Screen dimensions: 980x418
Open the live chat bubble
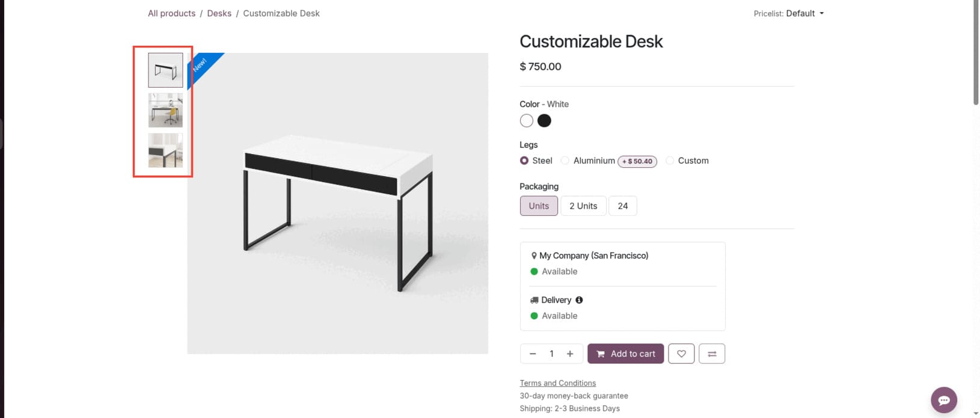(943, 400)
